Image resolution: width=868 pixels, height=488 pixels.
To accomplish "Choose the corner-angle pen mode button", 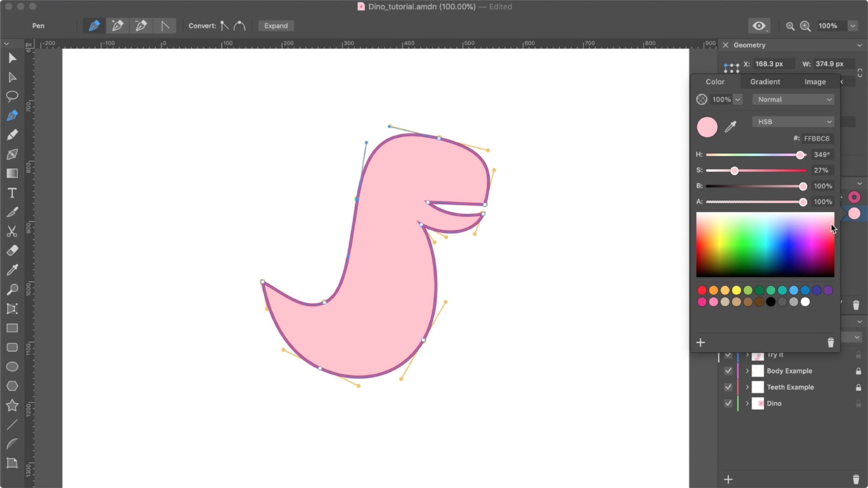I will 165,26.
